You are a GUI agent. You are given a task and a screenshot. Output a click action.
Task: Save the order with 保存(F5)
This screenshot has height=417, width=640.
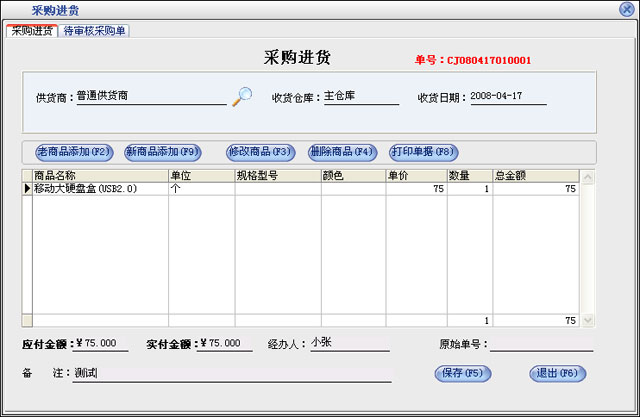pos(461,373)
